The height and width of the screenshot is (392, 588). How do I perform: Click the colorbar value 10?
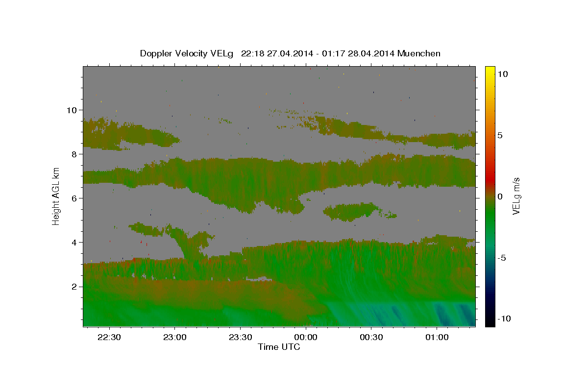click(x=503, y=74)
